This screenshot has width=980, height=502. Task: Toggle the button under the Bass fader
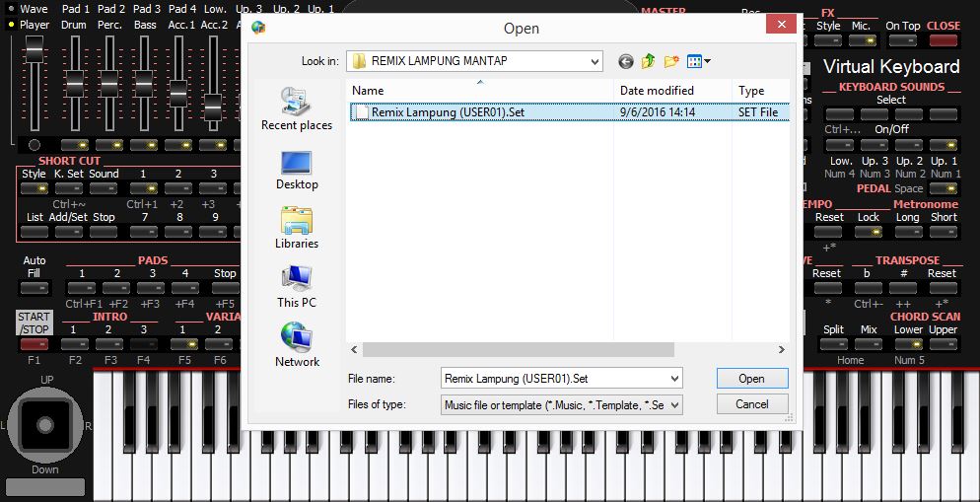tap(144, 145)
